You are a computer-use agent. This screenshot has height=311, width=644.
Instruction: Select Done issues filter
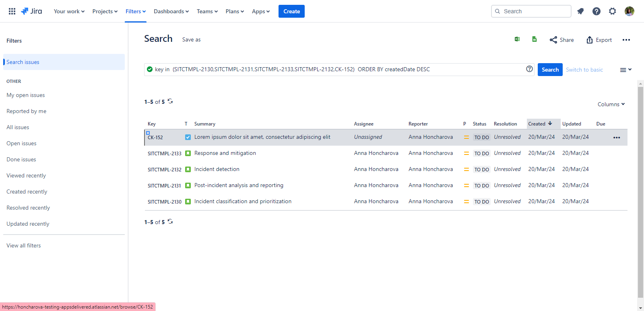point(21,159)
